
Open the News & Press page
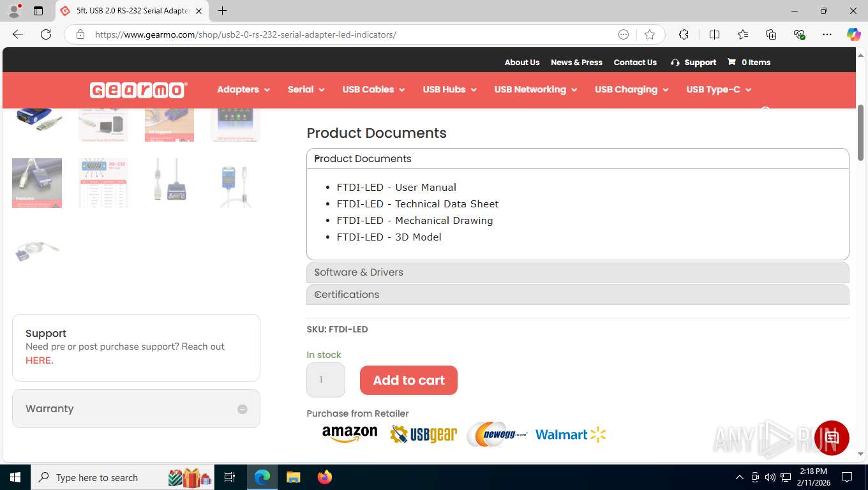coord(576,62)
